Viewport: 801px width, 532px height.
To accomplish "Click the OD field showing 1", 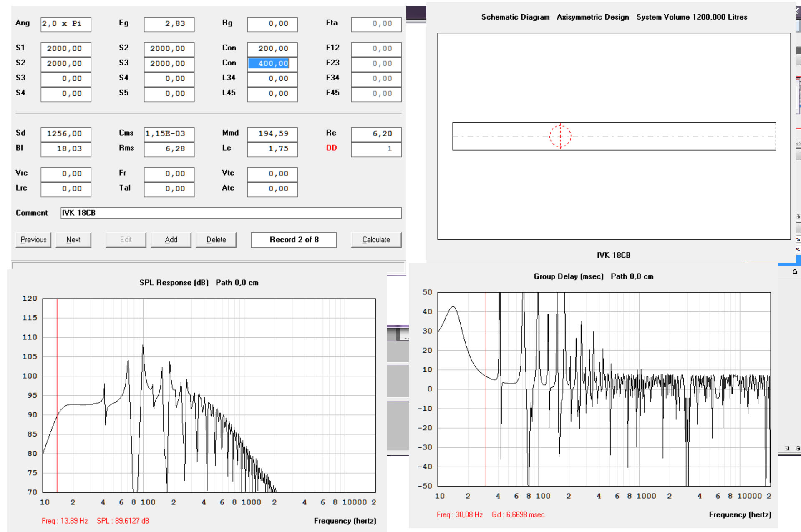I will tap(376, 149).
